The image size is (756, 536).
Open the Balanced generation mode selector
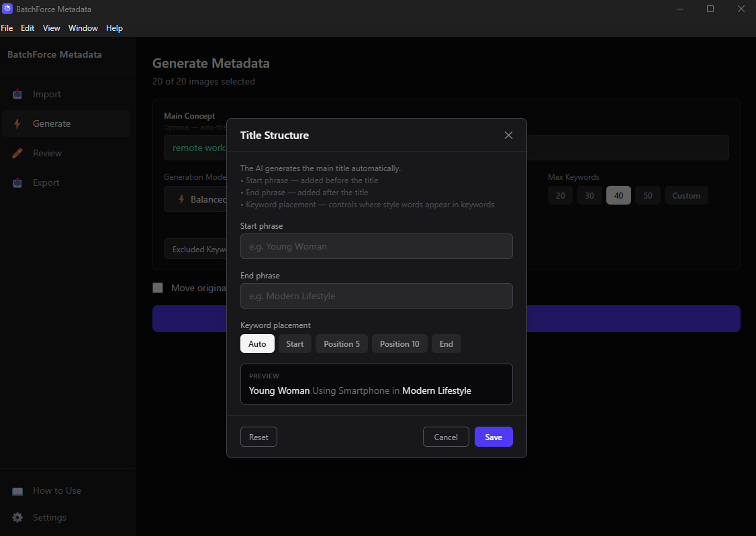[201, 199]
